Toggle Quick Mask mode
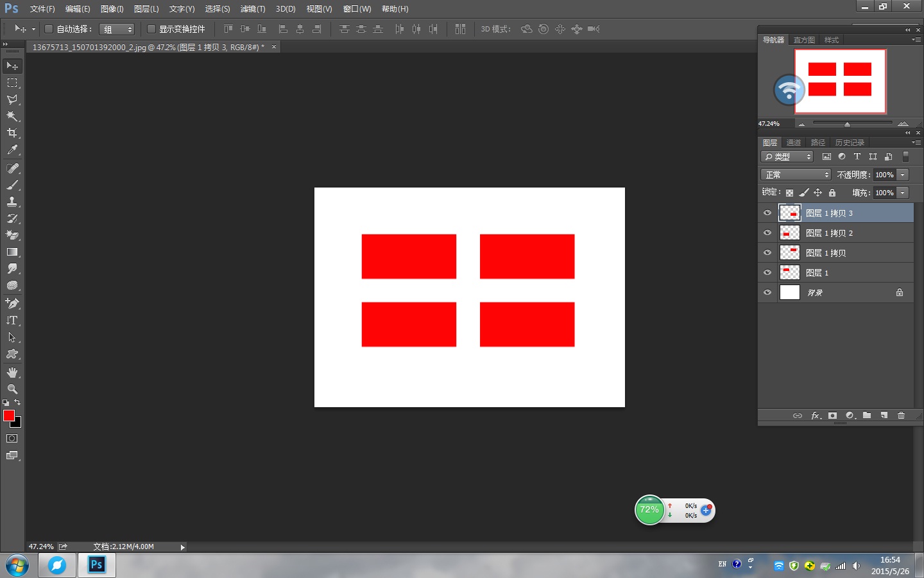The image size is (924, 578). coord(12,439)
